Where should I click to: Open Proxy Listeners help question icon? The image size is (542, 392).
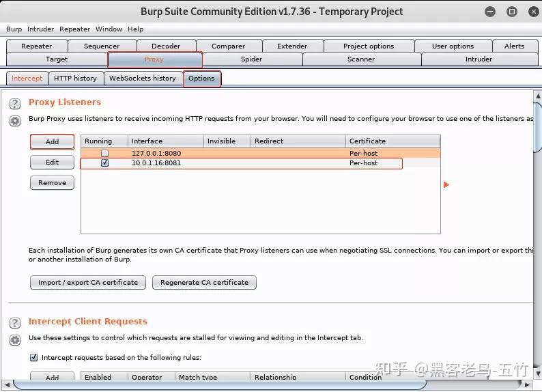[15, 103]
